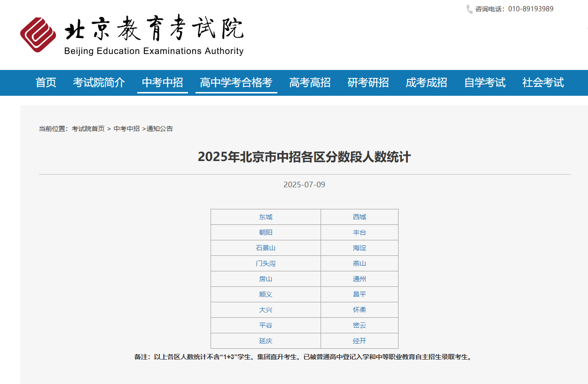Viewport: 588px width, 384px height.
Task: Click the article title 2025年北京市中招各区分数段人数统计
Action: tap(304, 157)
